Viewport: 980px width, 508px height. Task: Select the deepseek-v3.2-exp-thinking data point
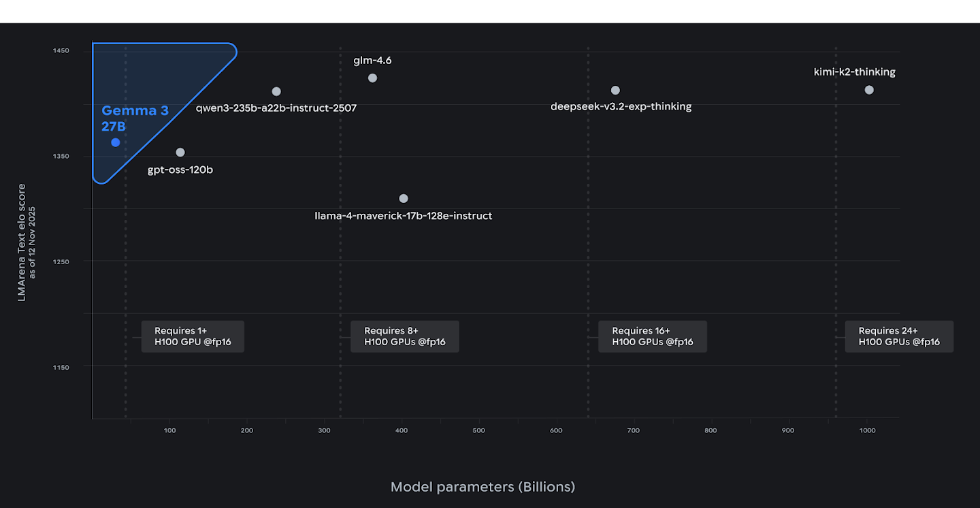[615, 91]
